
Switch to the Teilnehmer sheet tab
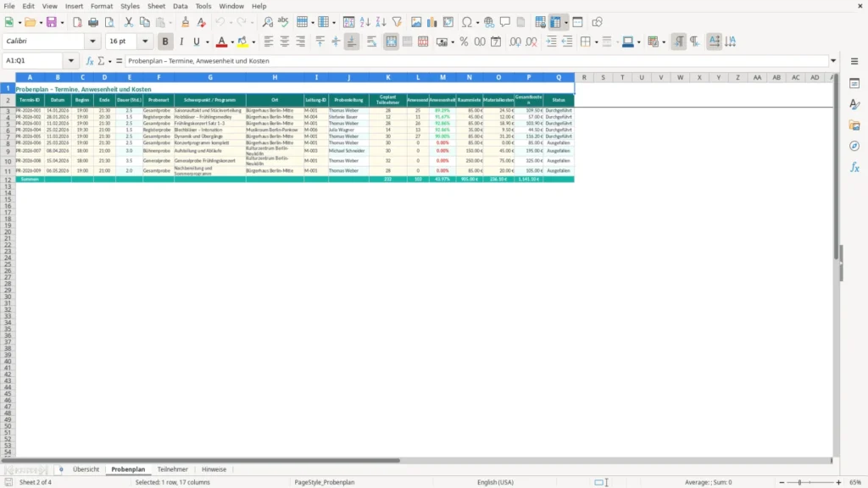click(x=173, y=469)
